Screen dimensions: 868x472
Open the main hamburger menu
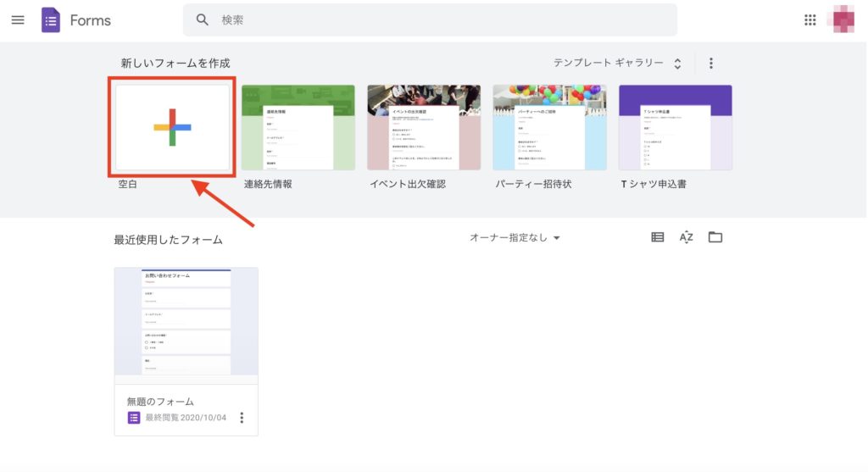pyautogui.click(x=18, y=20)
